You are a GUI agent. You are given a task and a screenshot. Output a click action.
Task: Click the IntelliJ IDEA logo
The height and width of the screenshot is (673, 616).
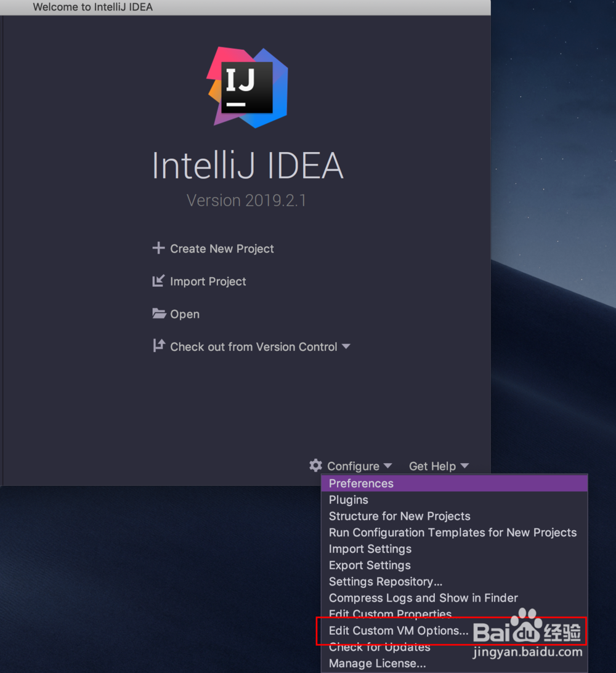click(x=246, y=86)
